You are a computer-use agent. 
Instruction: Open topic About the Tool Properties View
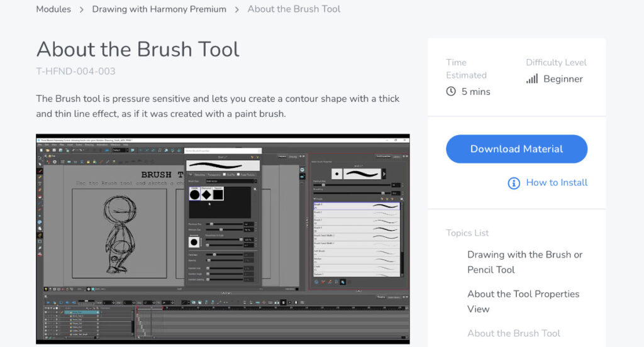click(523, 301)
